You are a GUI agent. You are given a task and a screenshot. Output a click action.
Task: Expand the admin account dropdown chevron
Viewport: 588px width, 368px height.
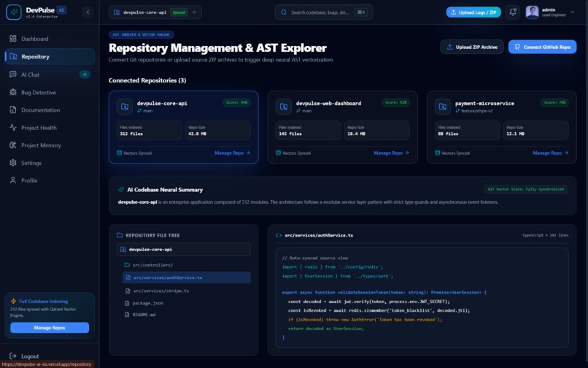tap(573, 12)
